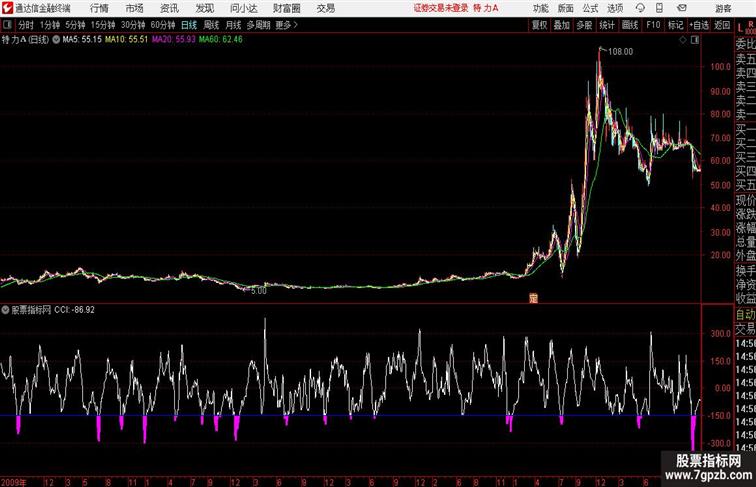Image resolution: width=756 pixels, height=487 pixels.
Task: Open the 交易 menu
Action: 325,8
